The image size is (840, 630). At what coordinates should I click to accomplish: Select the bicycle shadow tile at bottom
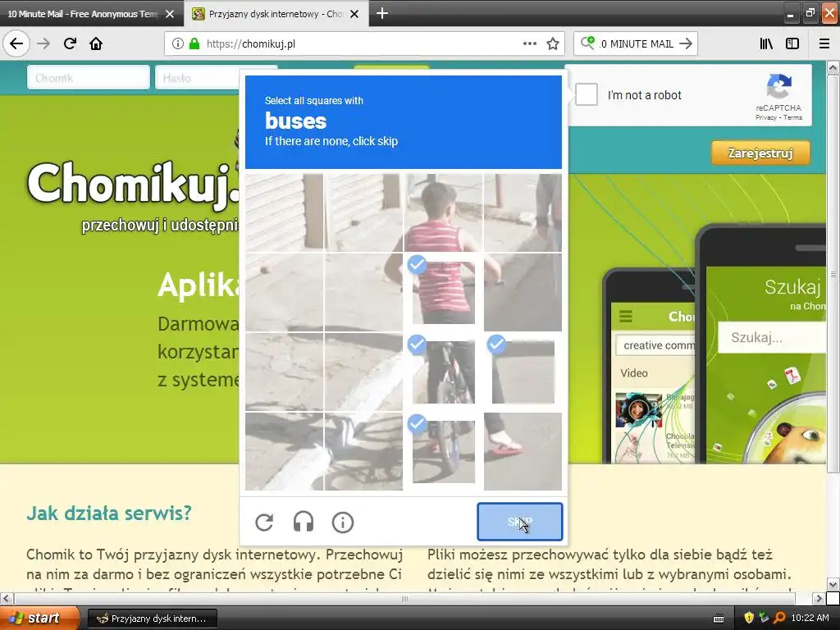point(363,452)
